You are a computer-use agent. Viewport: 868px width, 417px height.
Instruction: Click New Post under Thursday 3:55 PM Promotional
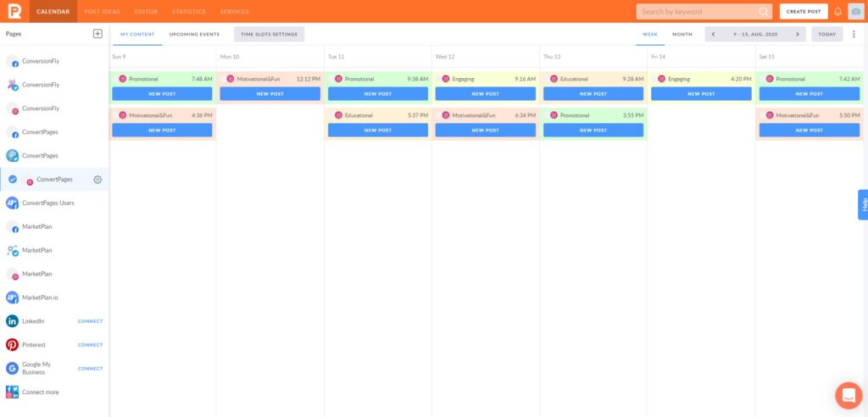pos(593,131)
